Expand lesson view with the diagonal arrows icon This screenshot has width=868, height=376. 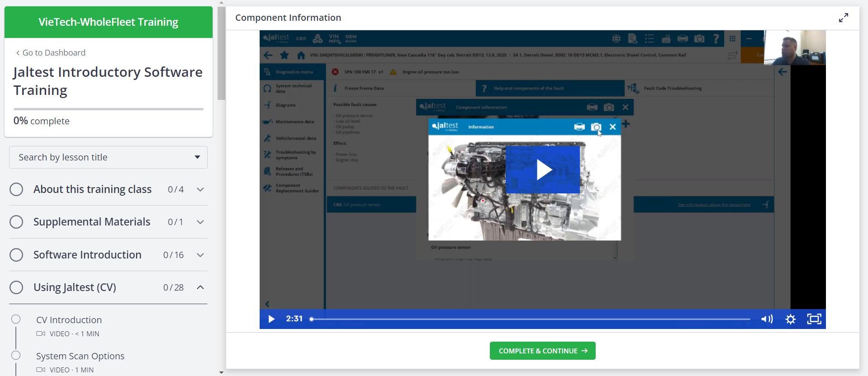844,18
